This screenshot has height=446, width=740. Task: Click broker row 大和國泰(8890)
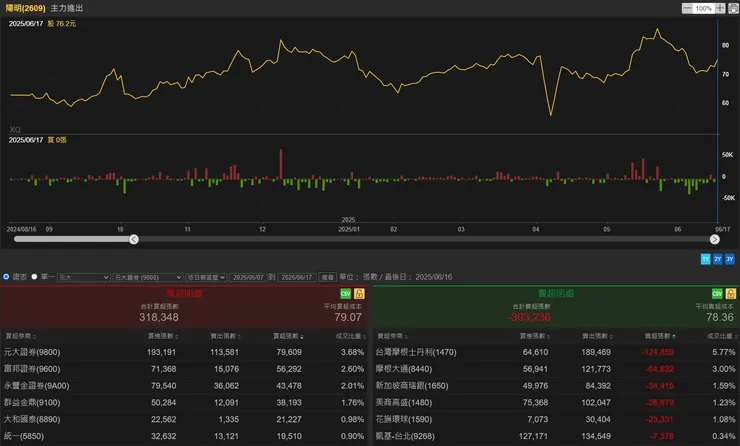tap(184, 419)
